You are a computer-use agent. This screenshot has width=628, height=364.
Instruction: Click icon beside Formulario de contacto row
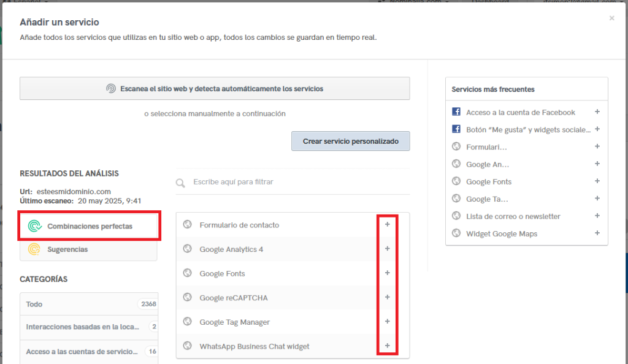188,224
